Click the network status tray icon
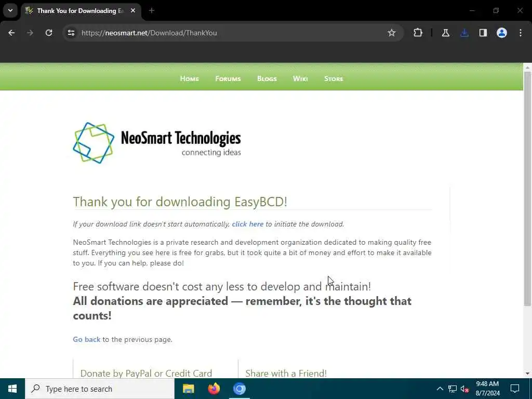The height and width of the screenshot is (399, 532). pos(453,389)
